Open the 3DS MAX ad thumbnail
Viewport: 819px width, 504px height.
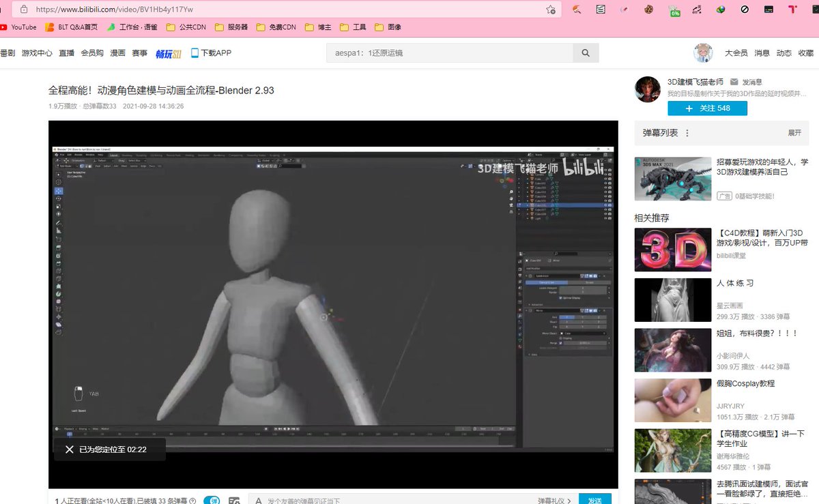(673, 178)
